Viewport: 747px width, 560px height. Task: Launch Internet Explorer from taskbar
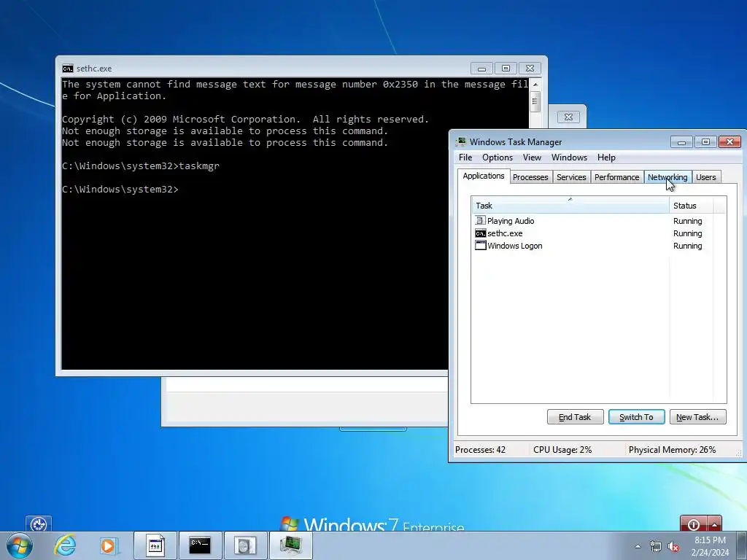point(65,545)
